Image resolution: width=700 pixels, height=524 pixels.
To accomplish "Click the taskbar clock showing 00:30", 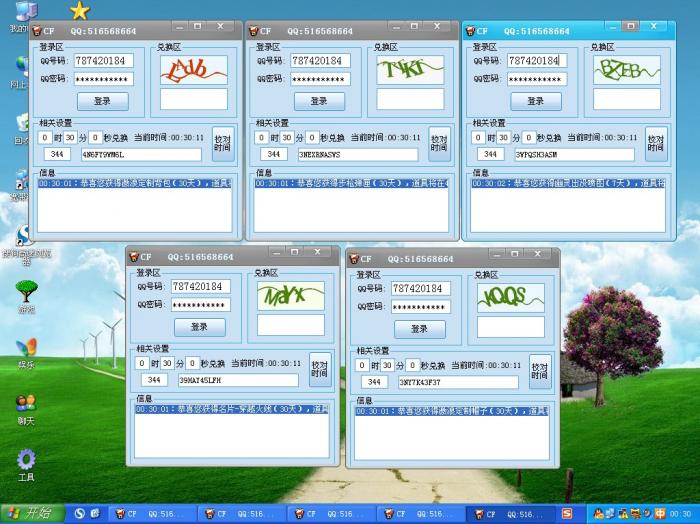I will (x=680, y=514).
